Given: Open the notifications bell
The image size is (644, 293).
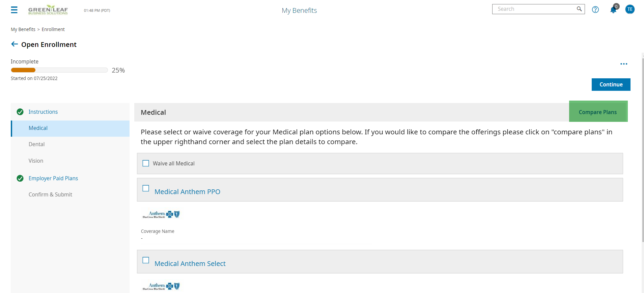Looking at the screenshot, I should coord(613,10).
